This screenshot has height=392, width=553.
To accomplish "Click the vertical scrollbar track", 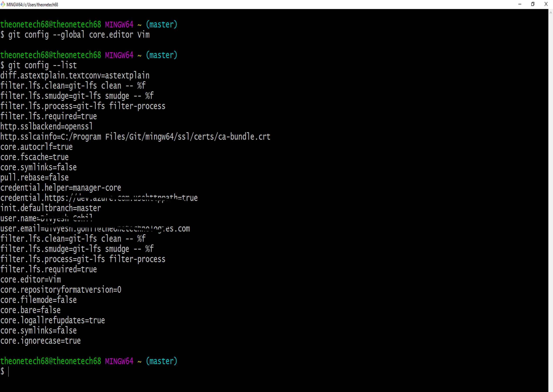I will coord(550,193).
